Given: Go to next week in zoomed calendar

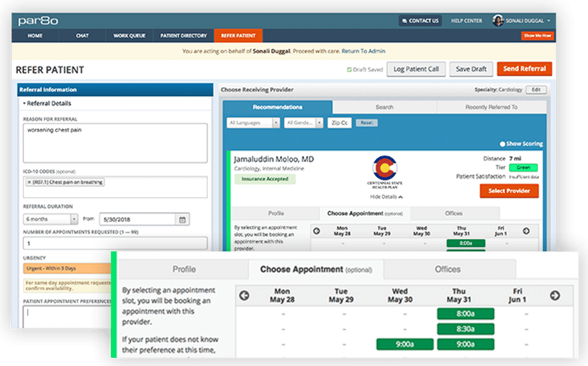Looking at the screenshot, I should click(x=555, y=295).
